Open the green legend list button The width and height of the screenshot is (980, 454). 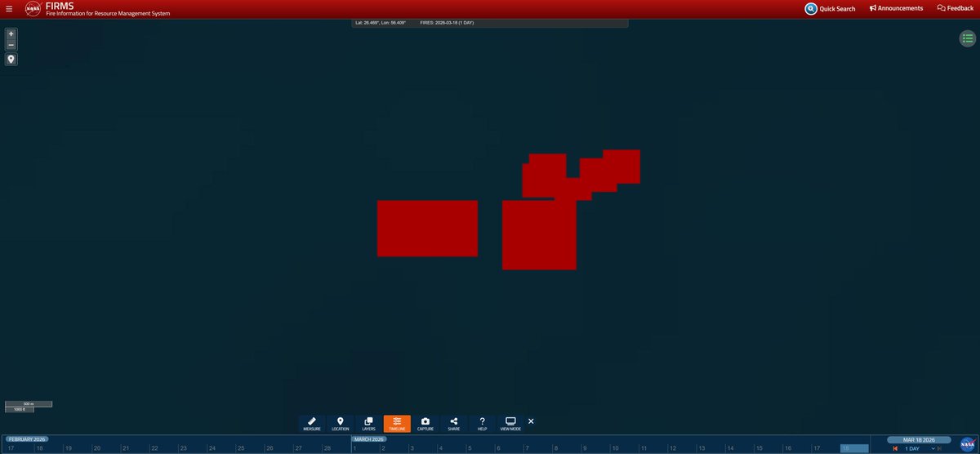tap(967, 39)
